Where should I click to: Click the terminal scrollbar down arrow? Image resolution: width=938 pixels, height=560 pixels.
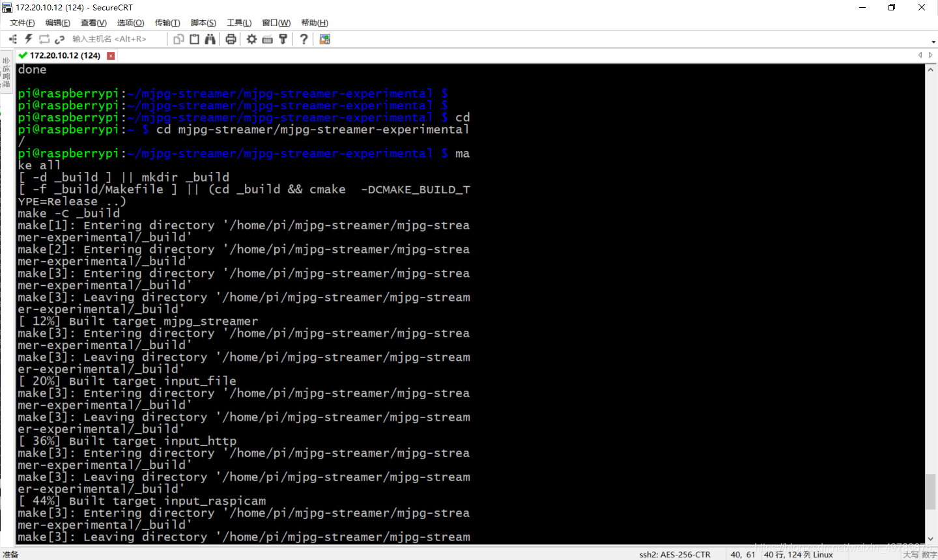point(931,539)
